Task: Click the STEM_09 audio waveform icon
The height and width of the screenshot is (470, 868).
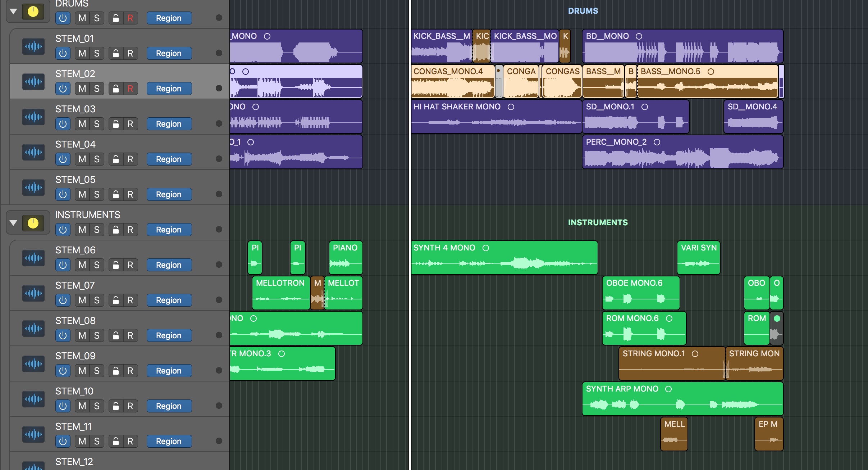Action: point(33,363)
